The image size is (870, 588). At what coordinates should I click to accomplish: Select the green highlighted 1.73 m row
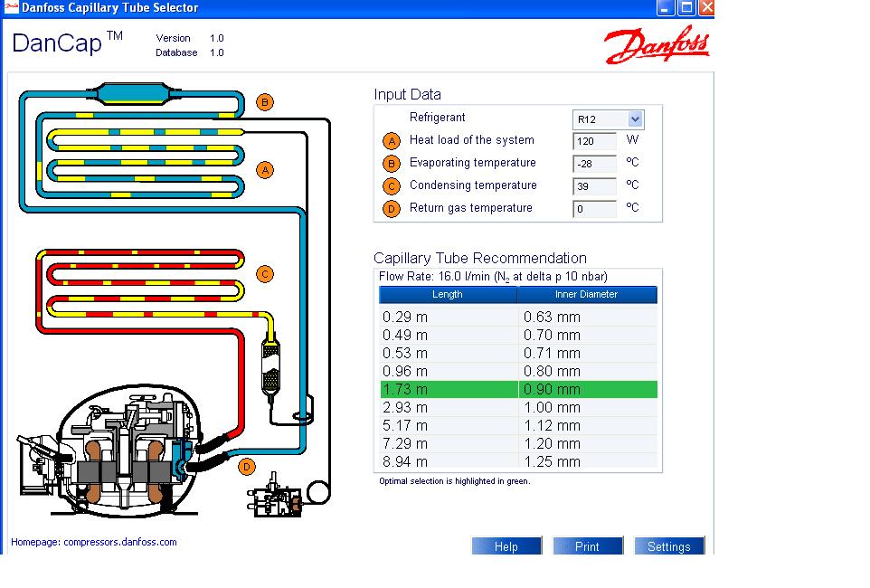point(517,390)
